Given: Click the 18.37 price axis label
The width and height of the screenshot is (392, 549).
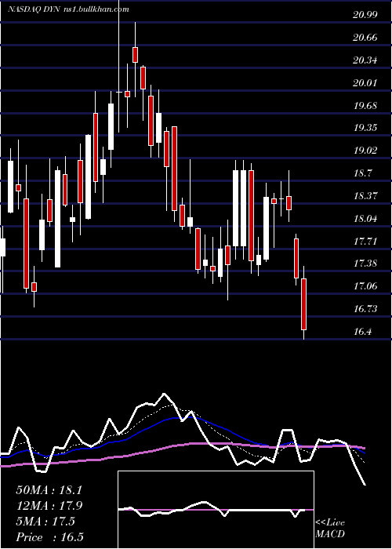Looking at the screenshot, I should click(x=365, y=196).
